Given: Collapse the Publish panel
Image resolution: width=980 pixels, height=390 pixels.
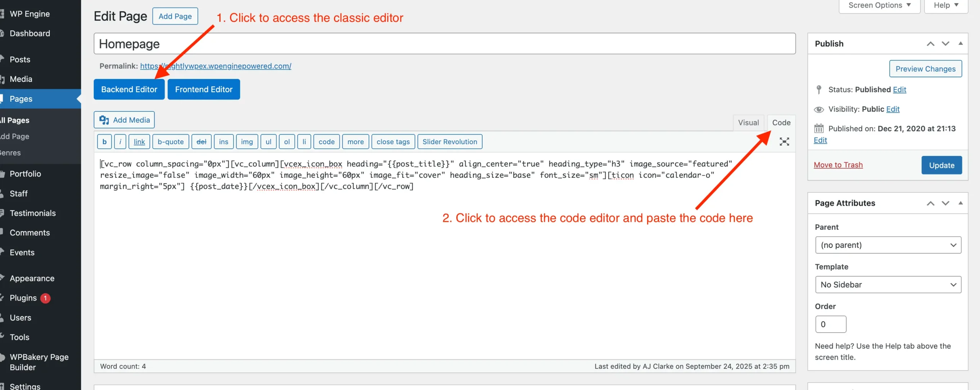Looking at the screenshot, I should [x=961, y=44].
